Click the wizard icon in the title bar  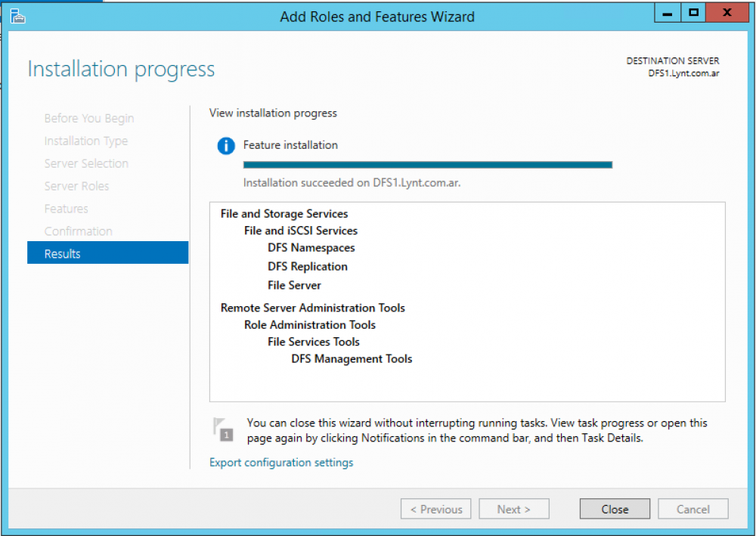point(17,15)
